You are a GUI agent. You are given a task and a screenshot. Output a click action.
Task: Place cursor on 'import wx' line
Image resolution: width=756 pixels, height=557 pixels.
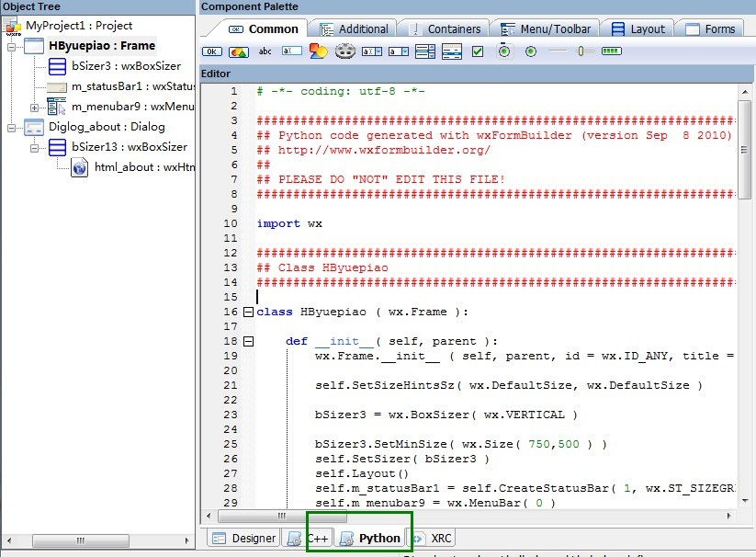289,223
